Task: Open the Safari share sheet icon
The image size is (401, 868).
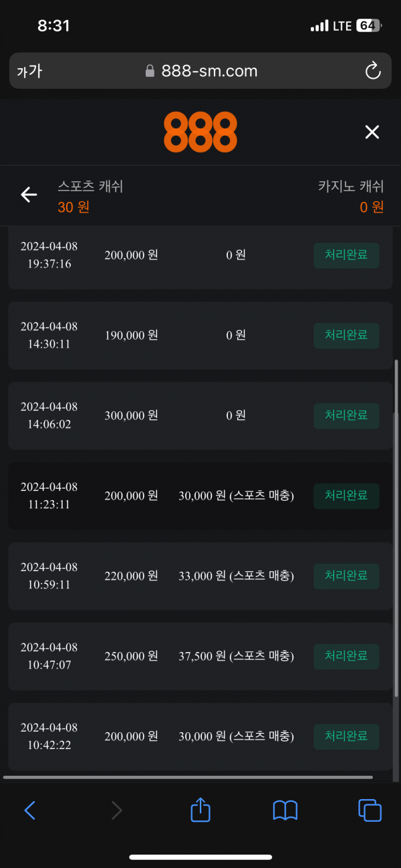Action: pyautogui.click(x=200, y=810)
